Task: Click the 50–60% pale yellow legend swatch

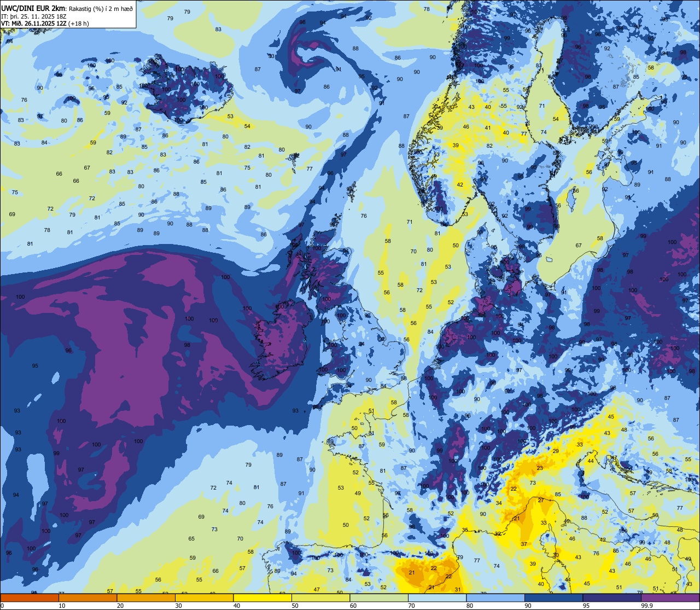Action: click(x=320, y=598)
